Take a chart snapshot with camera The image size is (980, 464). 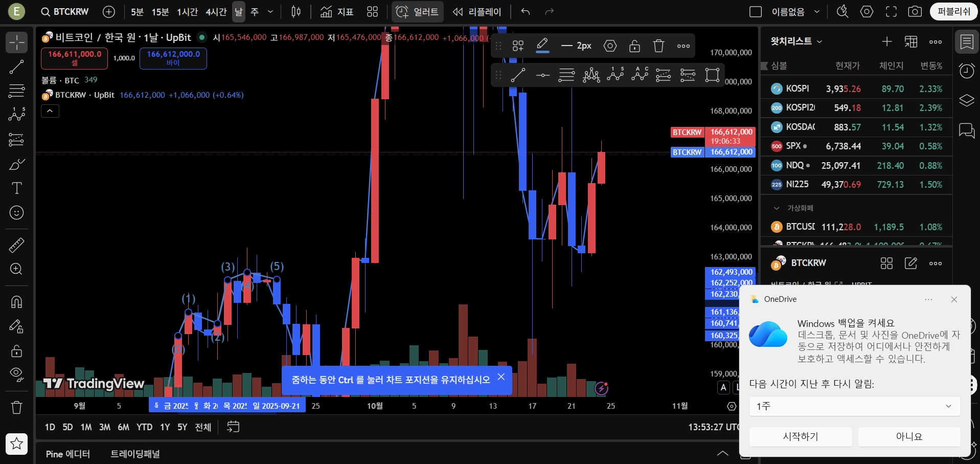point(915,12)
